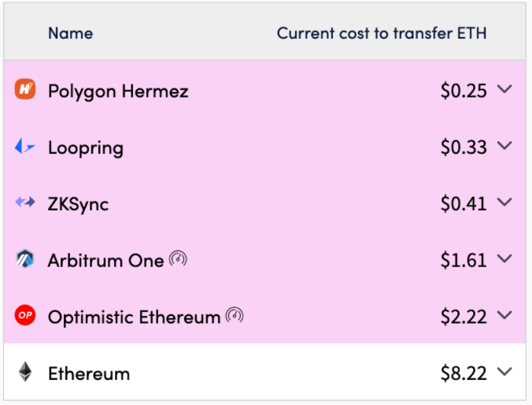Expand the Arbitrum One row chevron
Screen dimensions: 532x405
[x=504, y=259]
